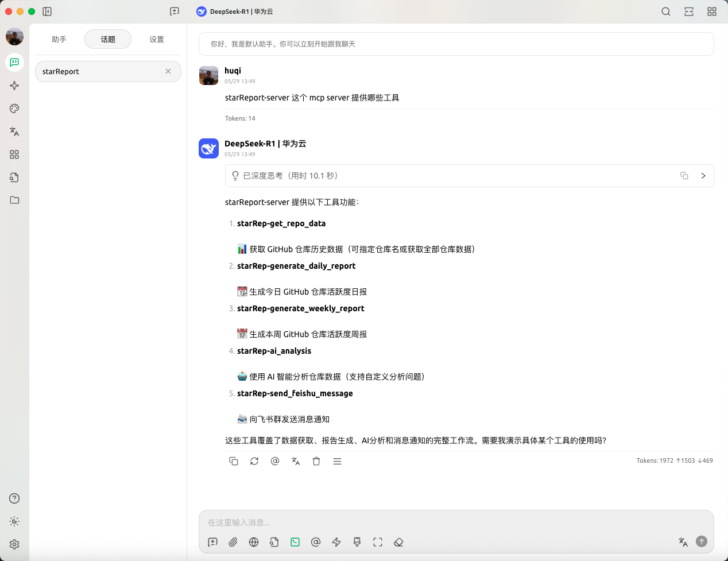Open the 设置 tab
Viewport: 728px width, 561px height.
click(156, 39)
